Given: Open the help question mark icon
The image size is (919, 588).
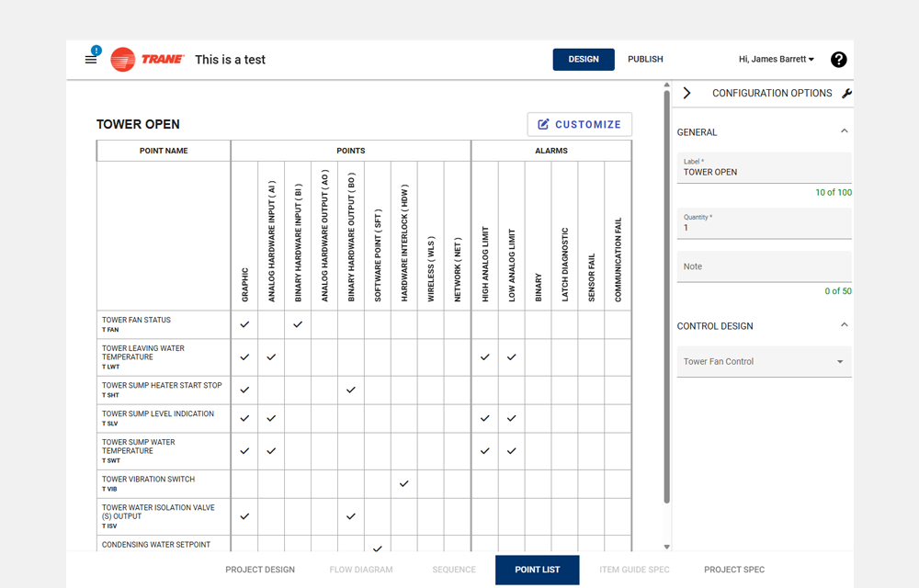Looking at the screenshot, I should [x=839, y=59].
